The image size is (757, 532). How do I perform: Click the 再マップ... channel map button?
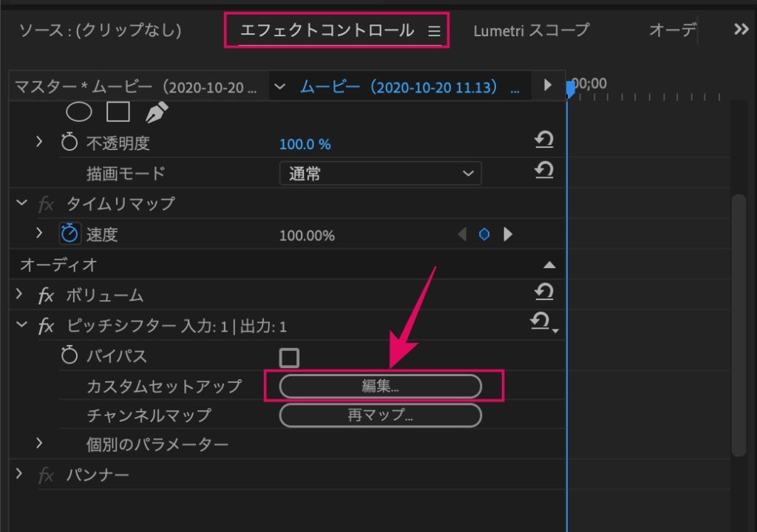click(381, 415)
